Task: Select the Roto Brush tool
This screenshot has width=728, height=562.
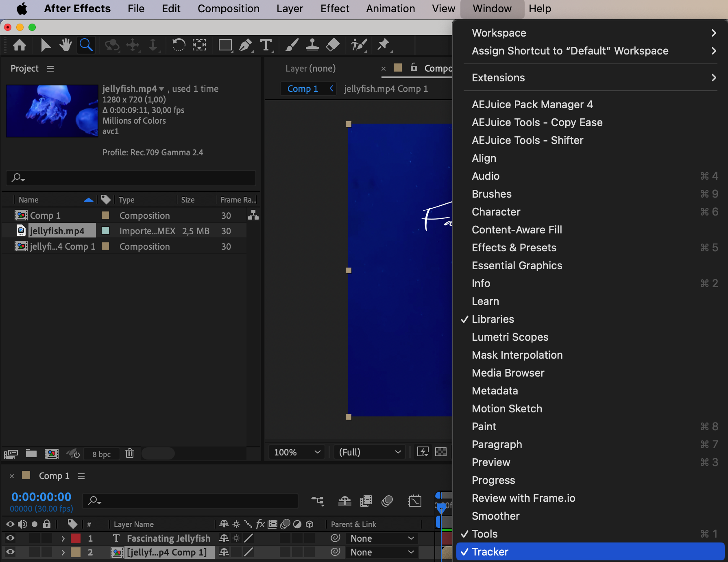Action: click(359, 45)
